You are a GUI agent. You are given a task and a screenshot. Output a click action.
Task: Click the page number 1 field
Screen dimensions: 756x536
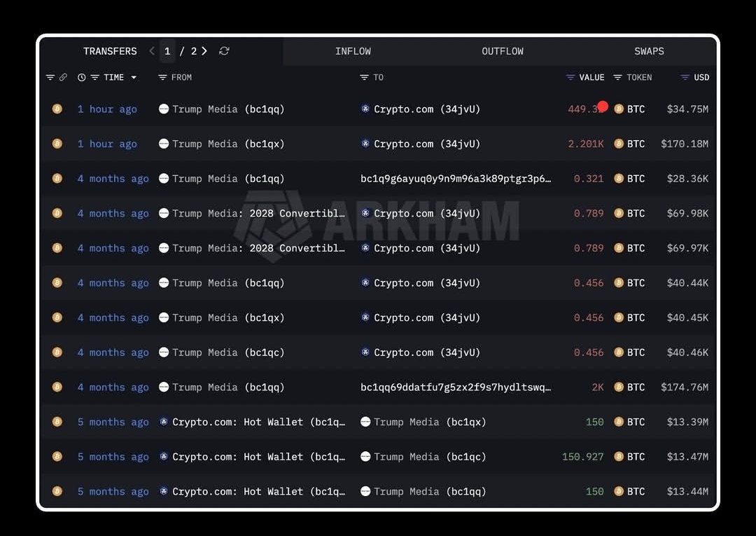pos(167,51)
